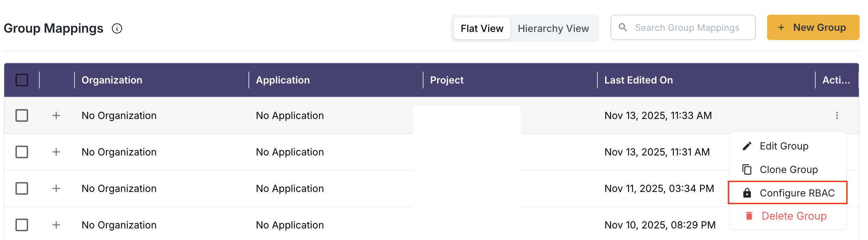Click the Last Edited On column header

638,80
